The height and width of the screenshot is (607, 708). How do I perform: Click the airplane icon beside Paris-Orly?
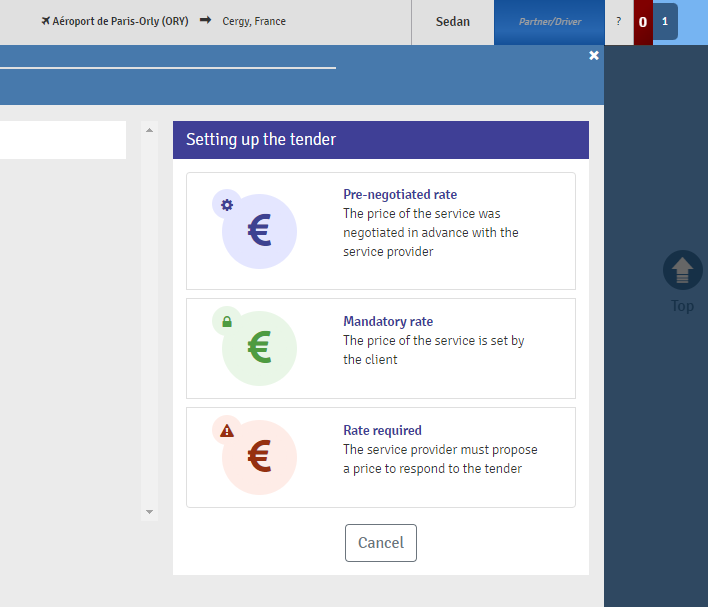[x=46, y=21]
